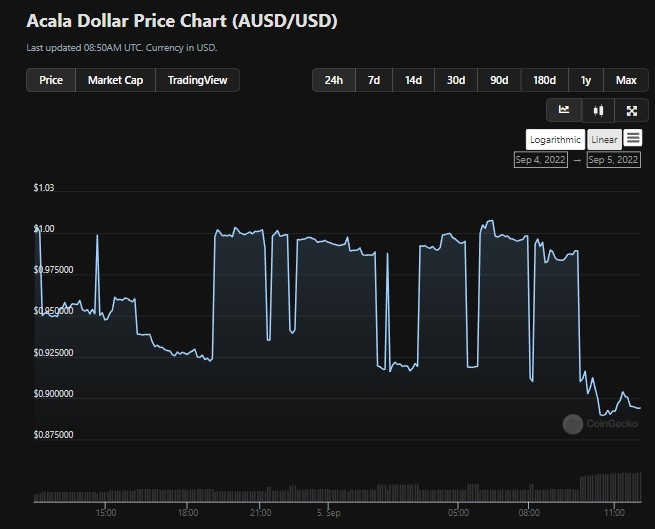This screenshot has width=655, height=529.
Task: Expand chart to fullscreen
Action: point(631,110)
